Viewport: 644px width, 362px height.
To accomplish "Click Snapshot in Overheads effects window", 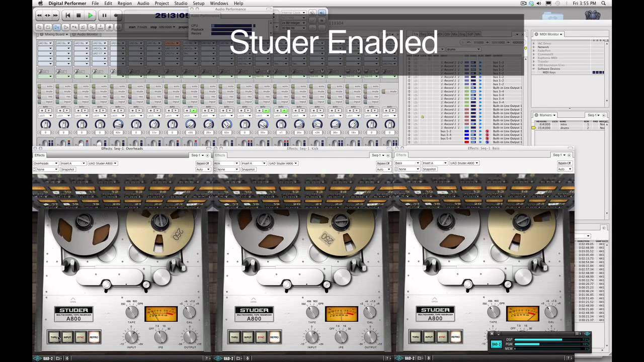I will pos(68,169).
